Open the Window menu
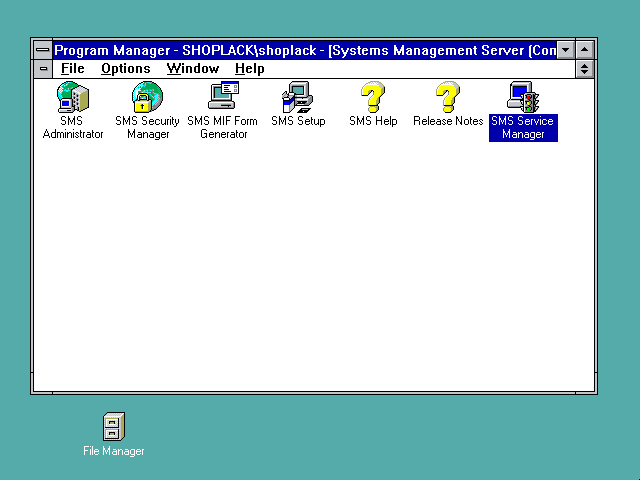This screenshot has height=480, width=640. [x=193, y=69]
